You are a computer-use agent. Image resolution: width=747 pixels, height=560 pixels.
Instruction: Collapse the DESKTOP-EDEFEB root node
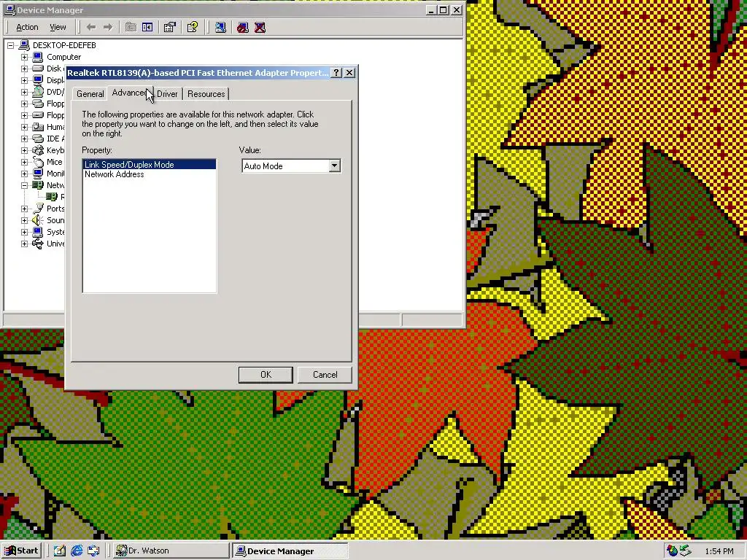coord(10,45)
